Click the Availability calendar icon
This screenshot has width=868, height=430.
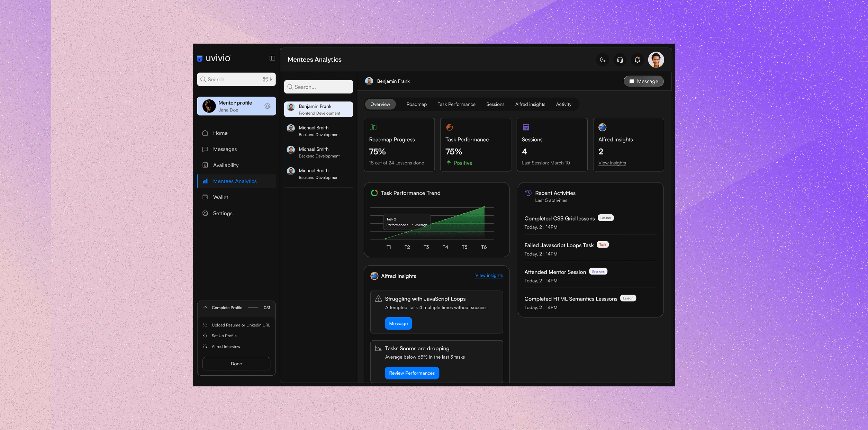205,165
